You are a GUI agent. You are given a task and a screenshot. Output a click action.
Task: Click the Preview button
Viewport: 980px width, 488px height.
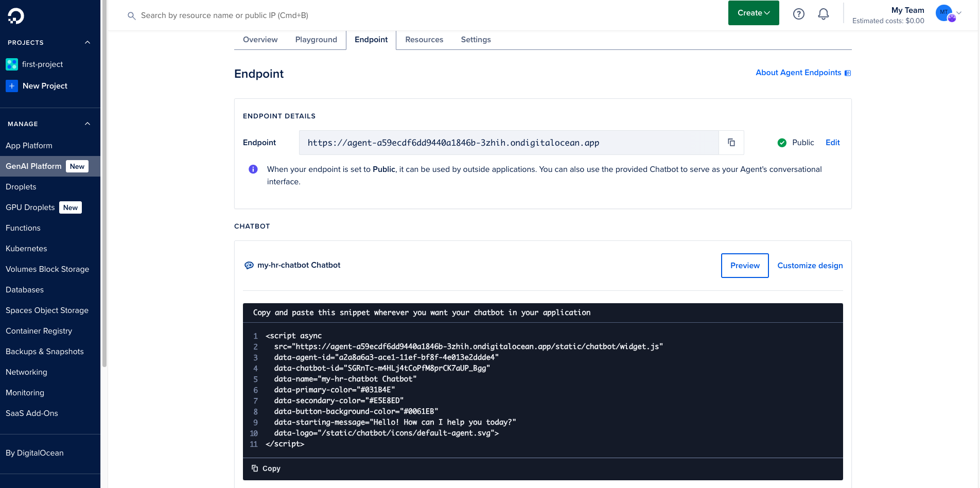[745, 266]
